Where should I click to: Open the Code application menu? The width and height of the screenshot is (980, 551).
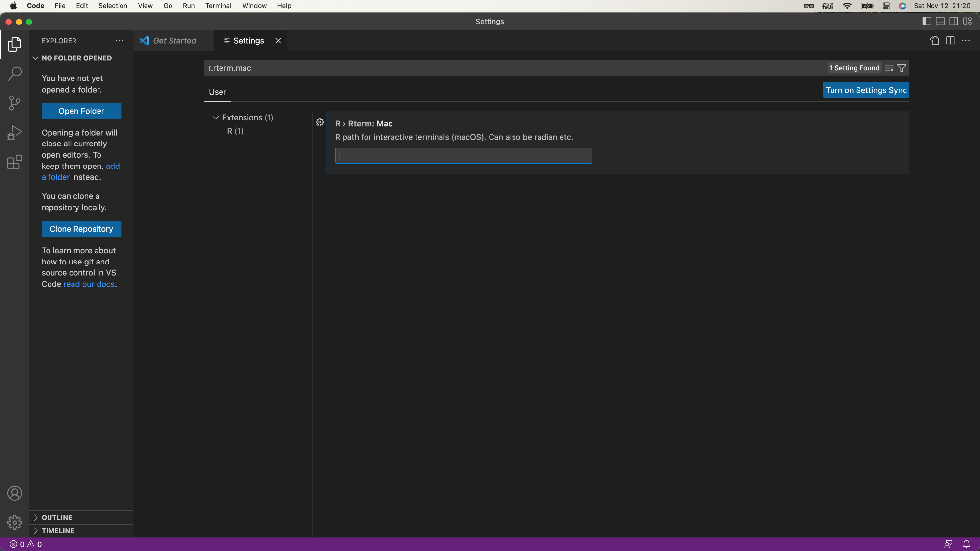click(x=35, y=6)
